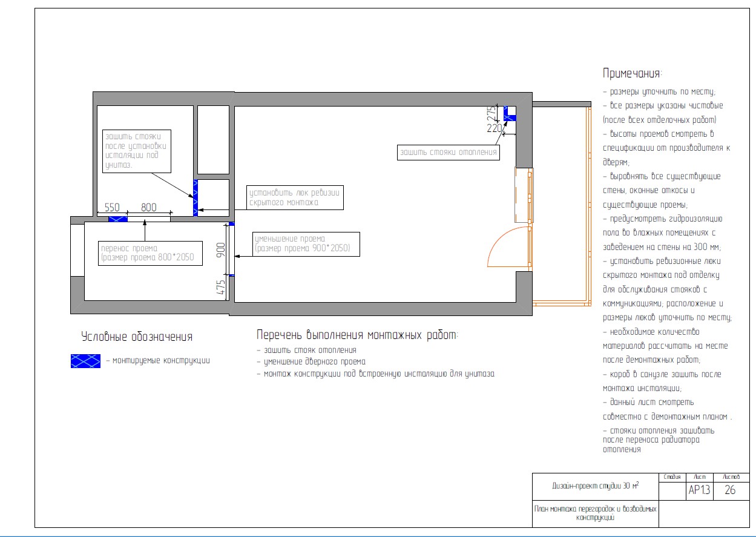The height and width of the screenshot is (537, 756).
Task: Select the callout "установить люк ревизии скрытого монтажа"
Action: point(295,197)
